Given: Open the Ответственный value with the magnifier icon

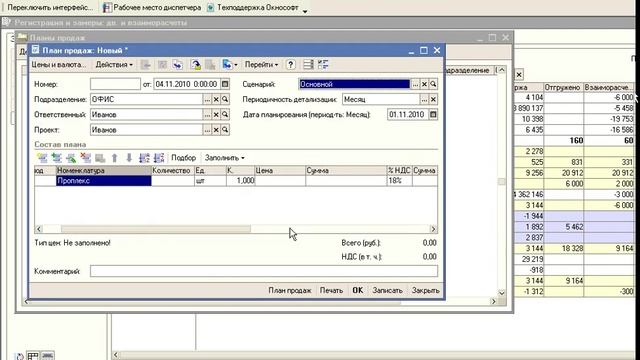Looking at the screenshot, I should point(225,115).
